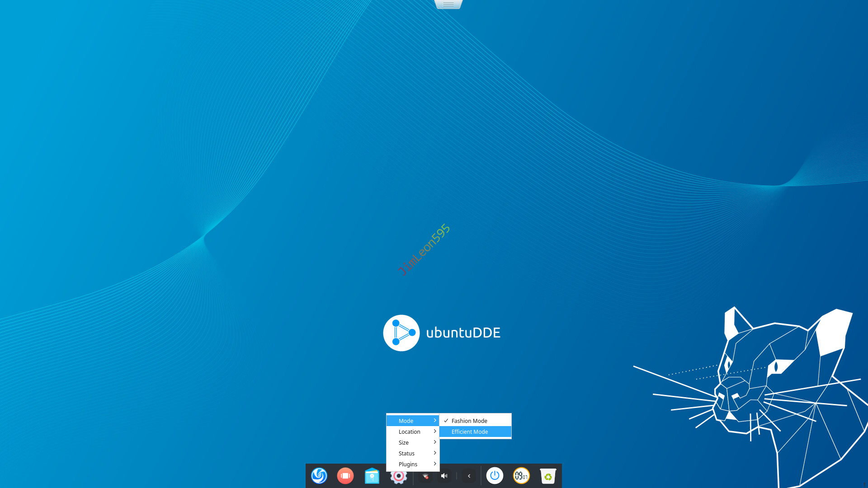Screen dimensions: 868x488
Task: Open the Deepin launcher icon
Action: click(x=319, y=476)
